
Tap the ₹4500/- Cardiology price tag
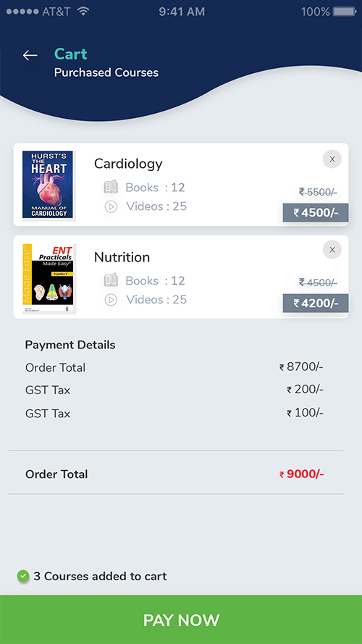click(316, 213)
